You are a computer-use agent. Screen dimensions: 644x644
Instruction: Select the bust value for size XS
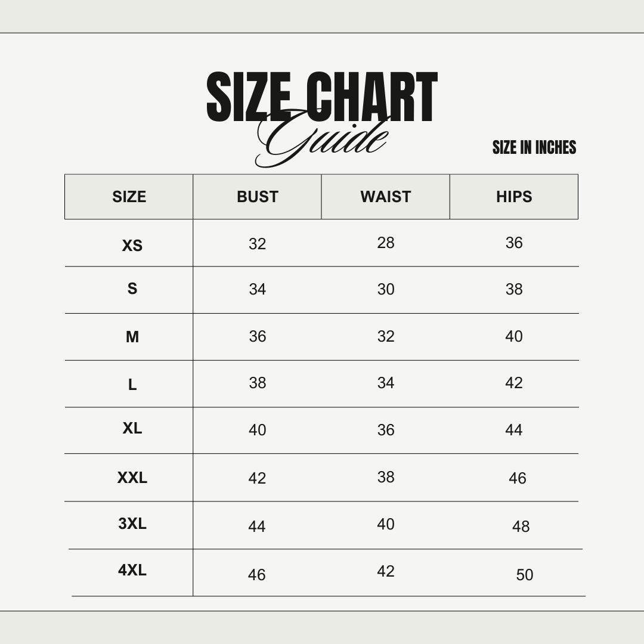pos(258,244)
